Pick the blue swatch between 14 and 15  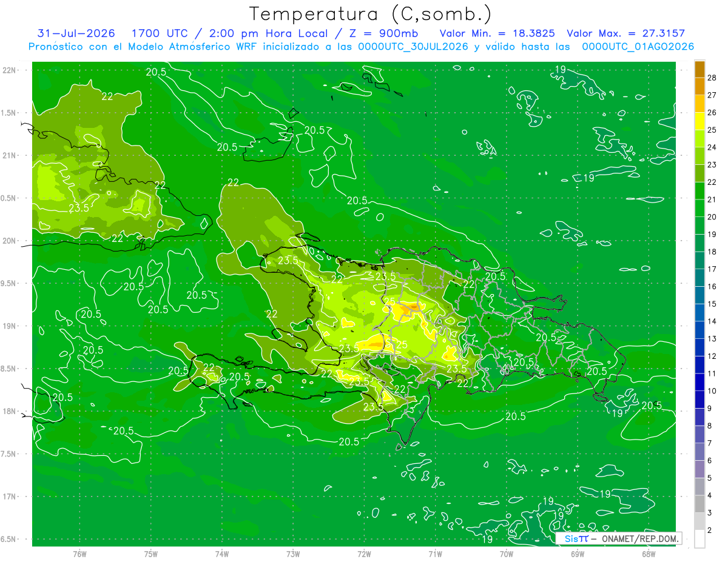699,313
